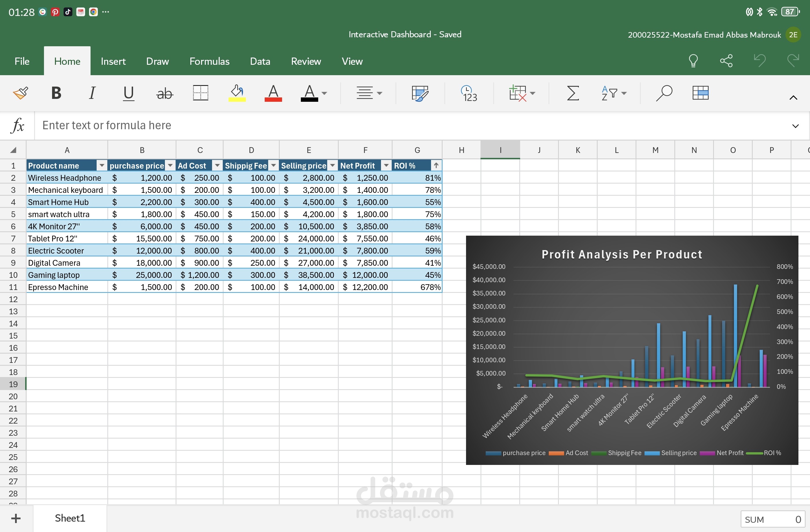This screenshot has width=810, height=532.
Task: Click the ROI % legend entry
Action: click(763, 453)
